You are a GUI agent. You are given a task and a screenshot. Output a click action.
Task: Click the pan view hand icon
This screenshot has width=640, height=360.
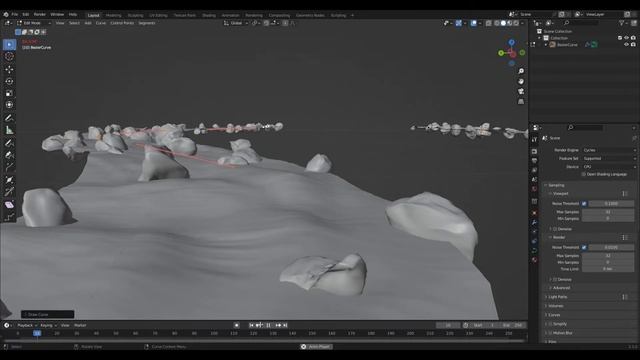pyautogui.click(x=521, y=81)
